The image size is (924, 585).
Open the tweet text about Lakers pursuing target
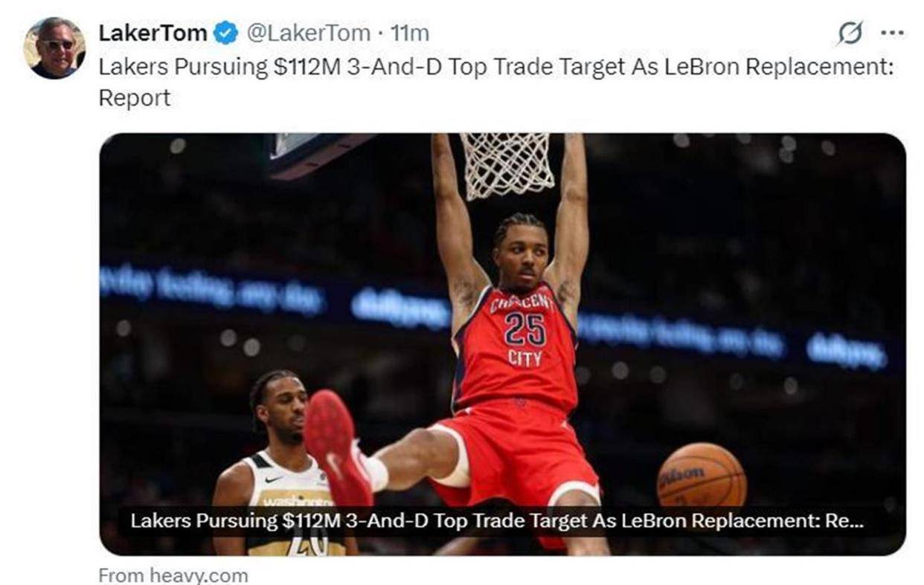click(x=495, y=82)
